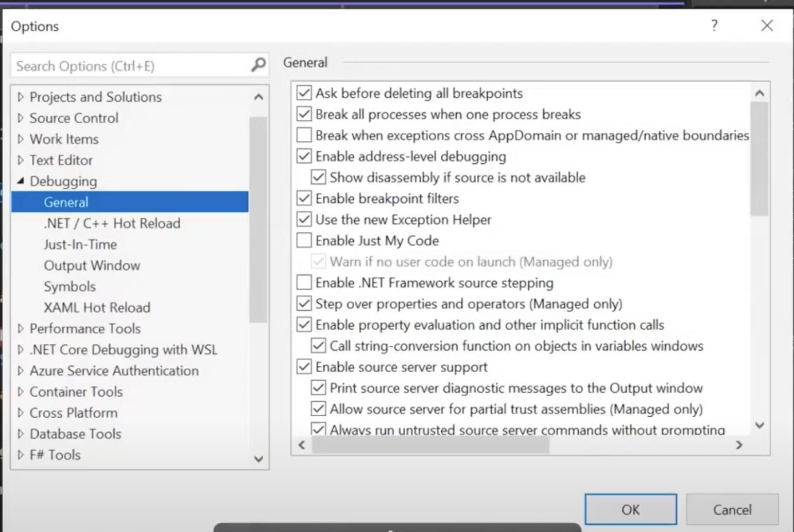Expand Azure Service Authentication

[21, 370]
